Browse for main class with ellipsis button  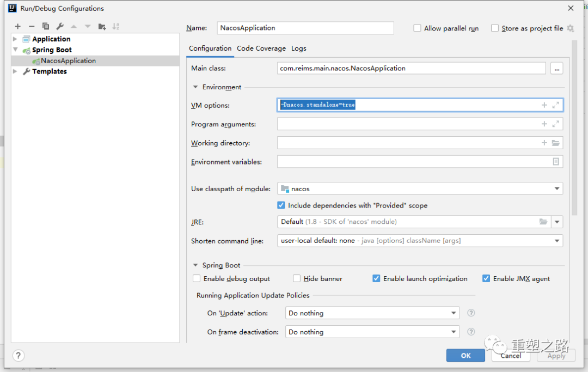[x=556, y=68]
